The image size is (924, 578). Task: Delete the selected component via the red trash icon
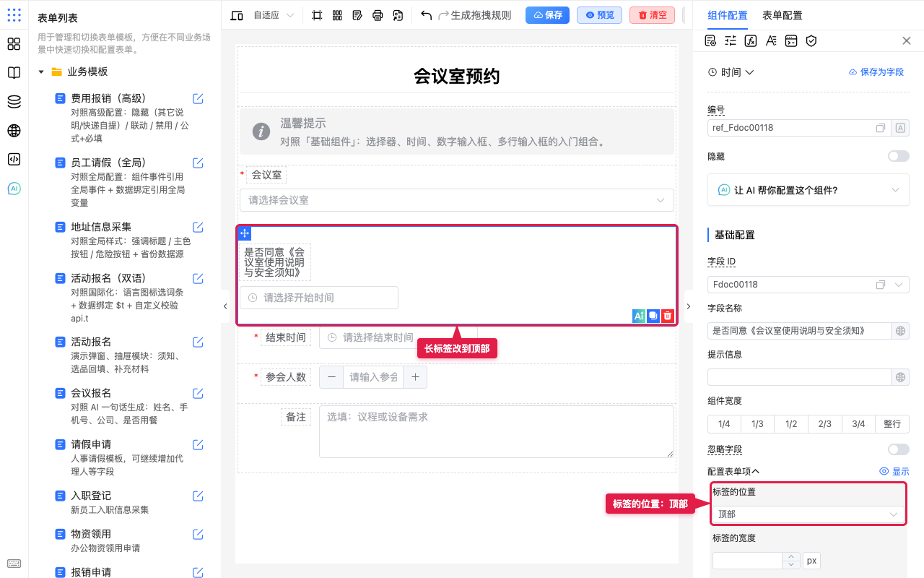tap(668, 316)
